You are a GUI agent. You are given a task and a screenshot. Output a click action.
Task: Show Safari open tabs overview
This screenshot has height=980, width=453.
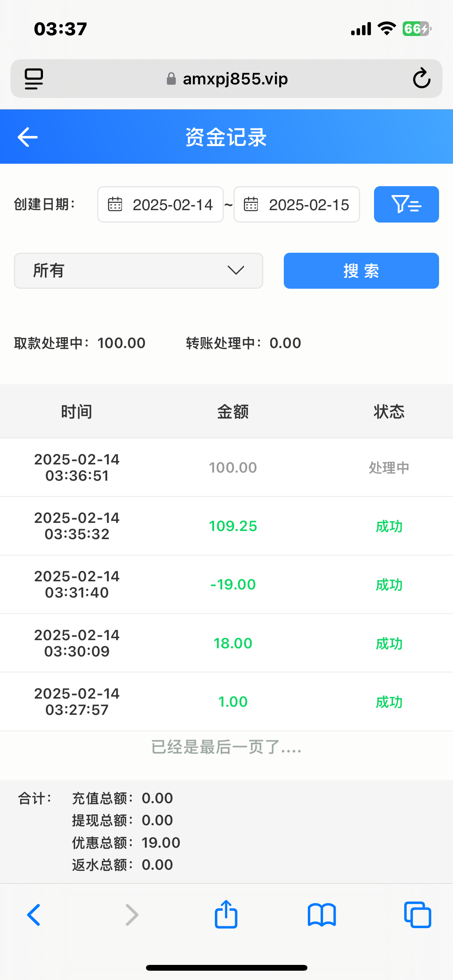(417, 915)
